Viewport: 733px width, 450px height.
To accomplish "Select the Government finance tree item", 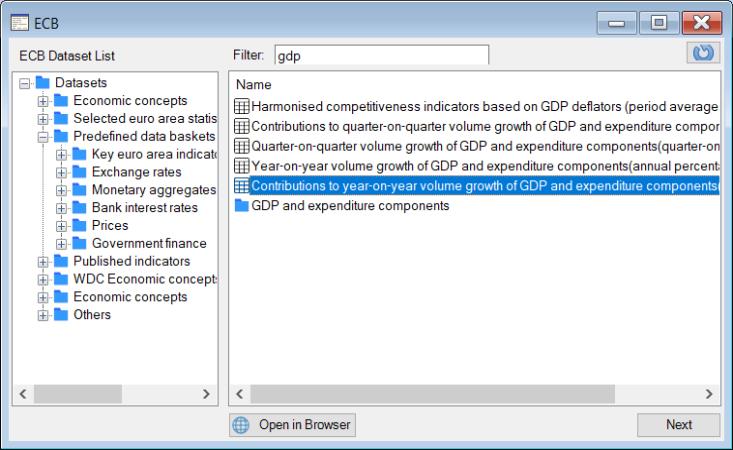I will point(149,244).
